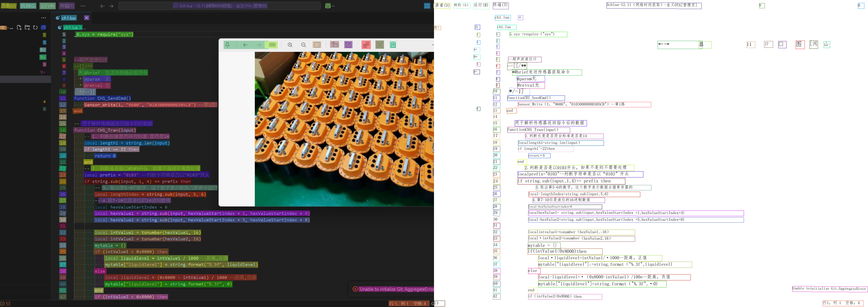Create a new file in explorer

click(19, 28)
